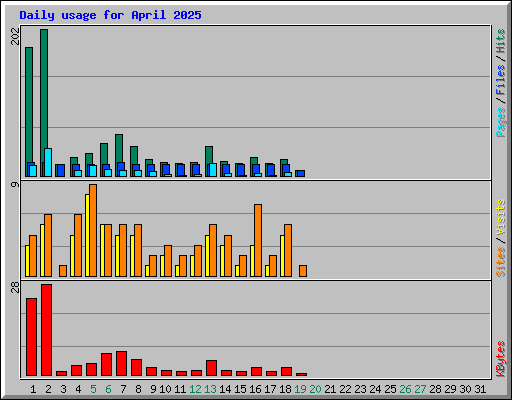Click day 31 label on the x-axis

click(x=480, y=389)
